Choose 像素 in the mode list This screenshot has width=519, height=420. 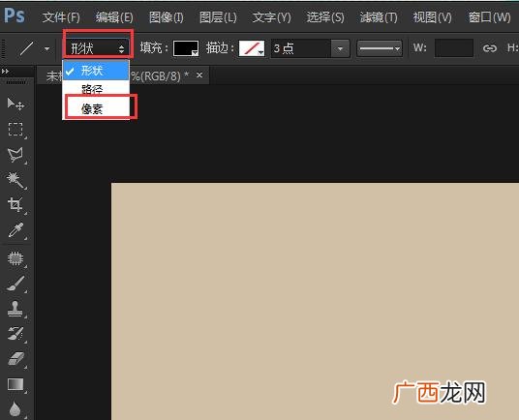click(96, 108)
